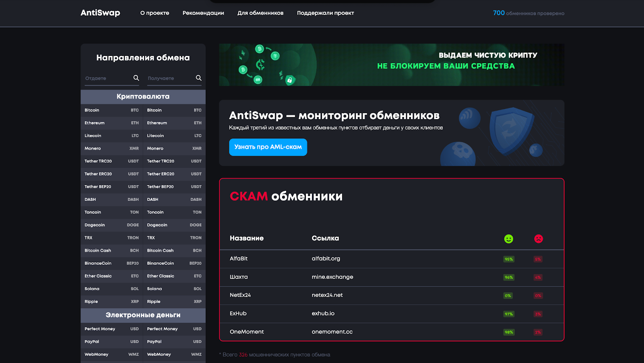Select PayPal USD in the receive column

[174, 342]
